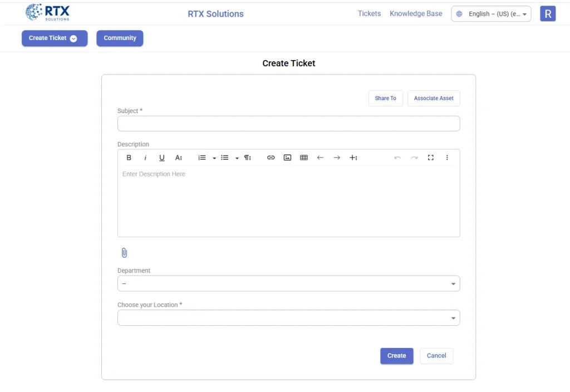Toggle paragraph formatting marks
This screenshot has height=392, width=570.
(x=247, y=158)
